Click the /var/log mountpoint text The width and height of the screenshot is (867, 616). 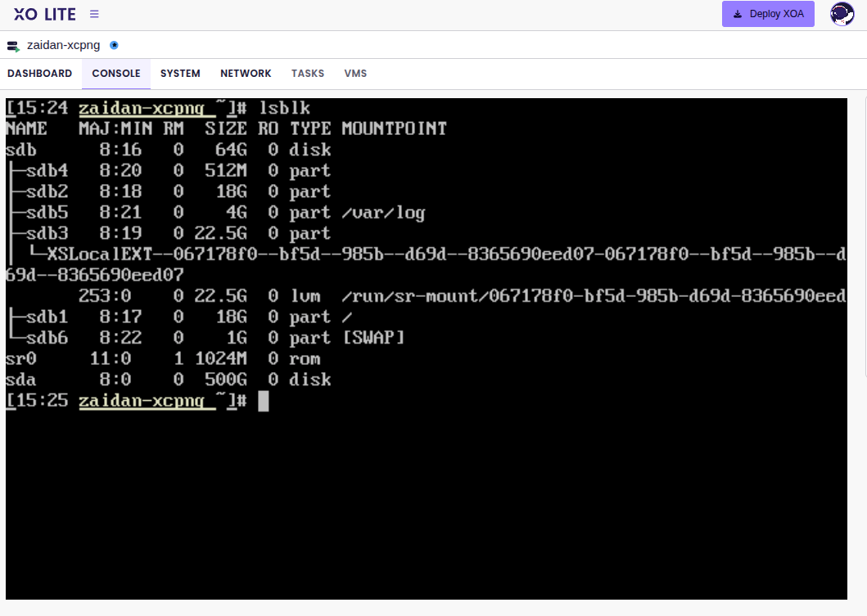pos(383,213)
